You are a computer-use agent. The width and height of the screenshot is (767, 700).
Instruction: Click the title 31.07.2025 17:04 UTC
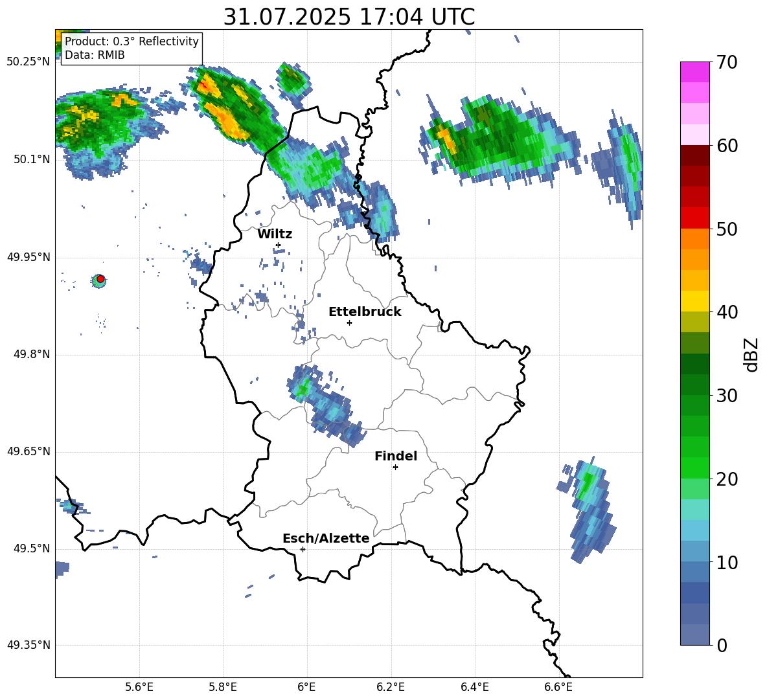coord(349,17)
